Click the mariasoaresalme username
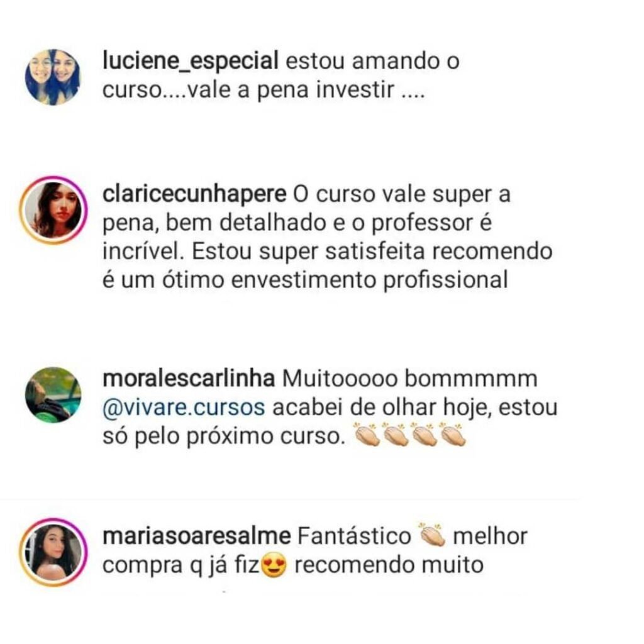This screenshot has width=644, height=644. [x=196, y=536]
